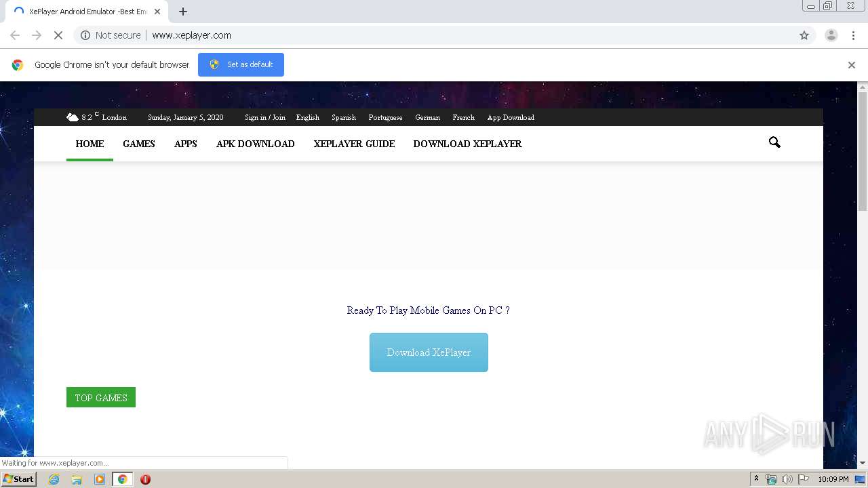Click the London weather location text
Viewport: 868px width, 488px height.
coord(115,117)
